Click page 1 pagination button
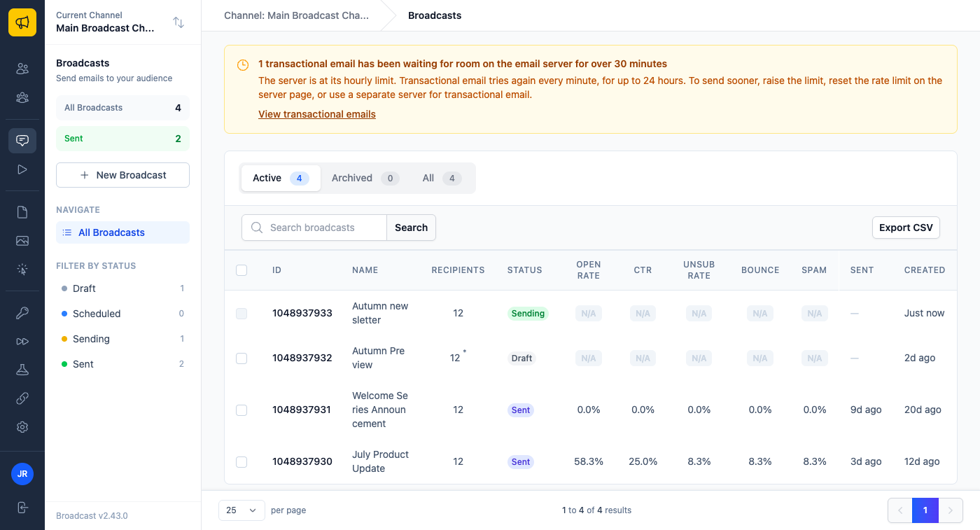Image resolution: width=980 pixels, height=530 pixels. [925, 510]
